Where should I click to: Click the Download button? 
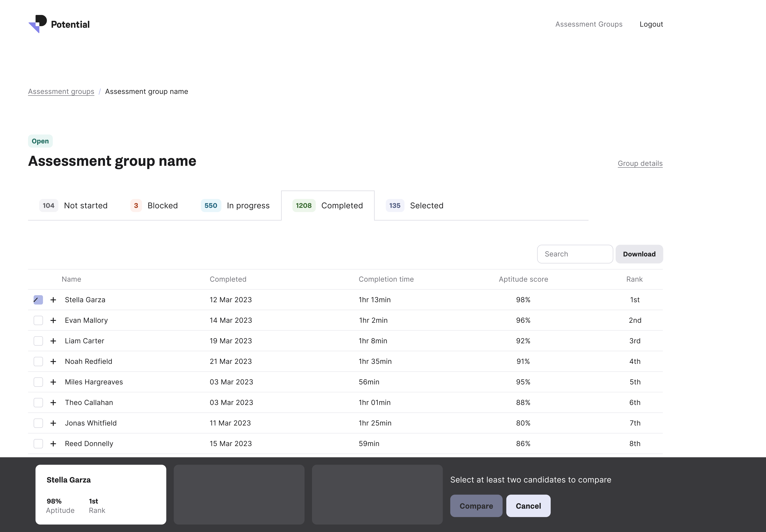point(639,254)
